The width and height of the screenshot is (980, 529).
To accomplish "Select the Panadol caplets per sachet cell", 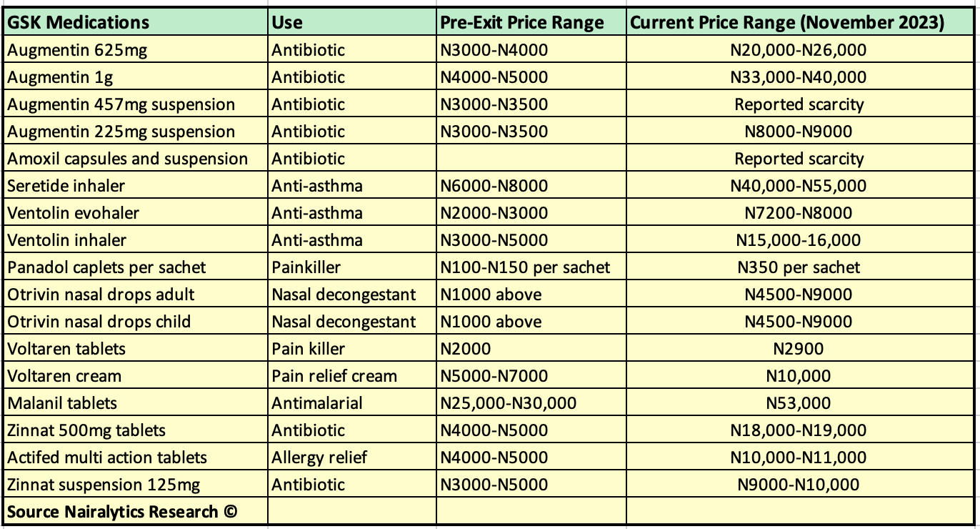I will pos(136,267).
